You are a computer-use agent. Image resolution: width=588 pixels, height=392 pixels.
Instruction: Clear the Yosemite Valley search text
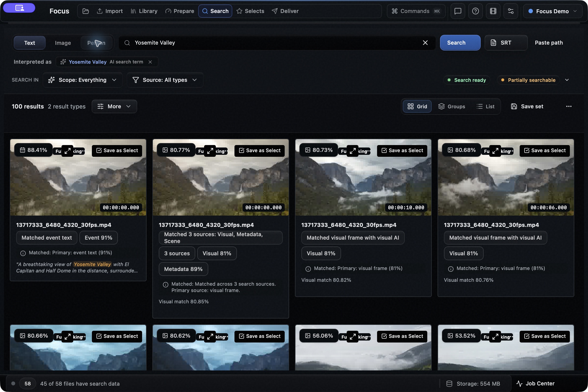[x=425, y=43]
